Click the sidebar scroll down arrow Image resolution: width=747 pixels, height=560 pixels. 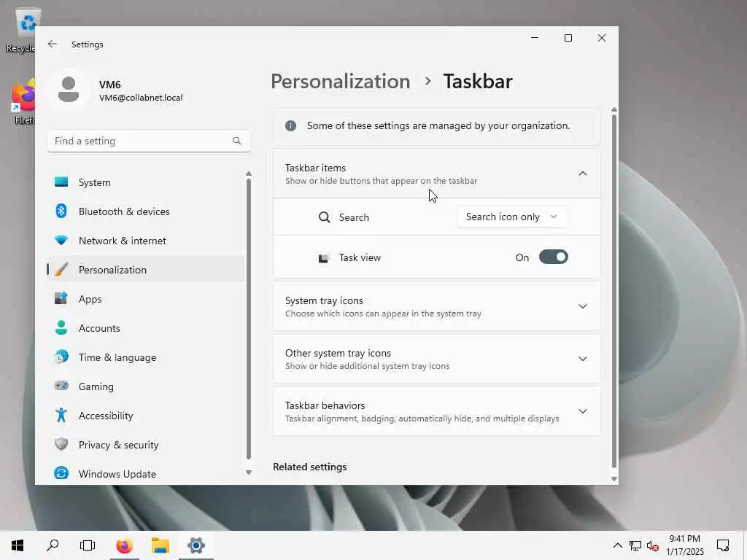(249, 472)
